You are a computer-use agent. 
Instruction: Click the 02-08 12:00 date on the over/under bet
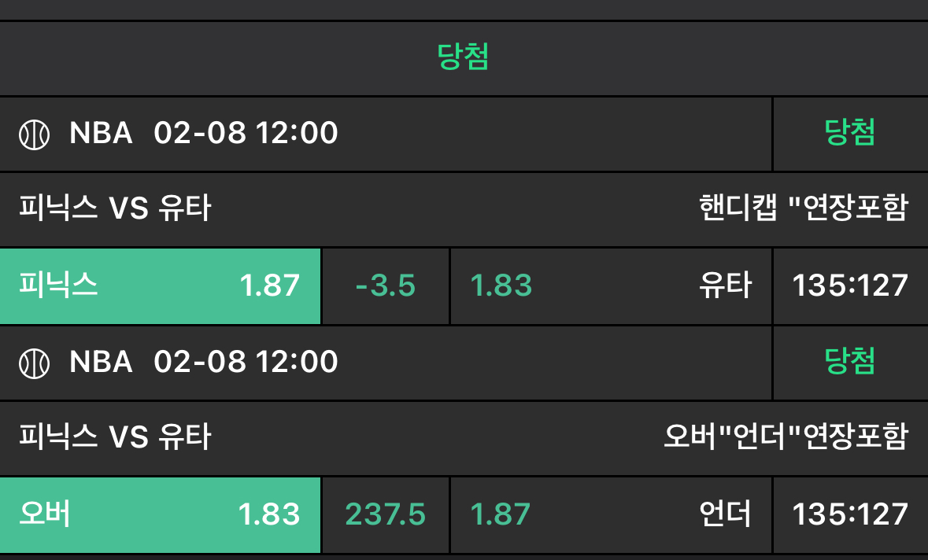pos(246,362)
